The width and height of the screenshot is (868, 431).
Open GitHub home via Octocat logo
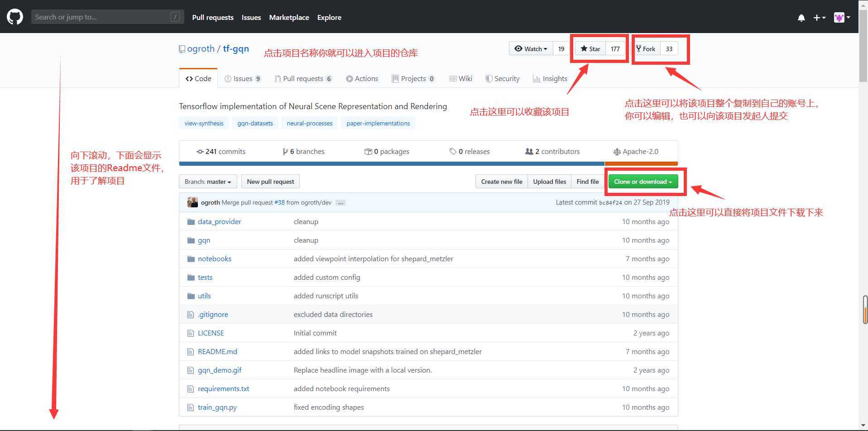(14, 17)
